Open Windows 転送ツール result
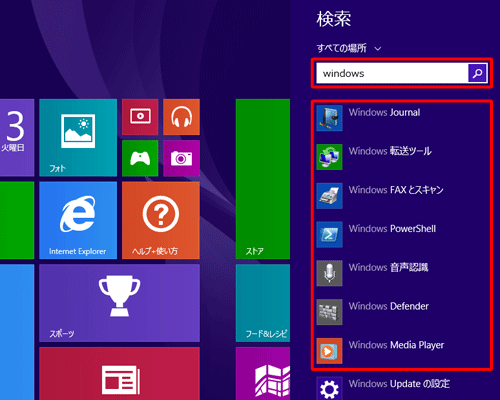This screenshot has height=400, width=500. pyautogui.click(x=403, y=157)
